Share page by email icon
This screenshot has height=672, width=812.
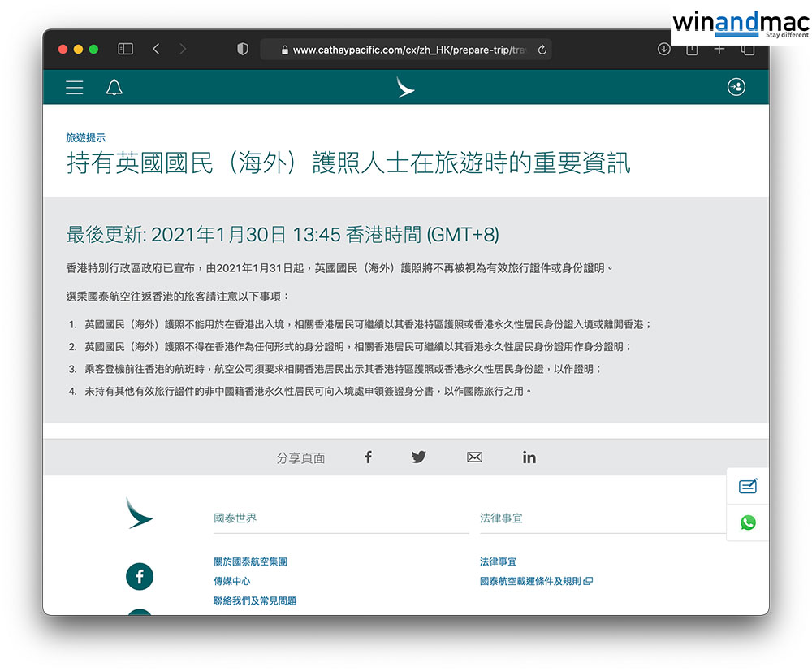(x=475, y=457)
